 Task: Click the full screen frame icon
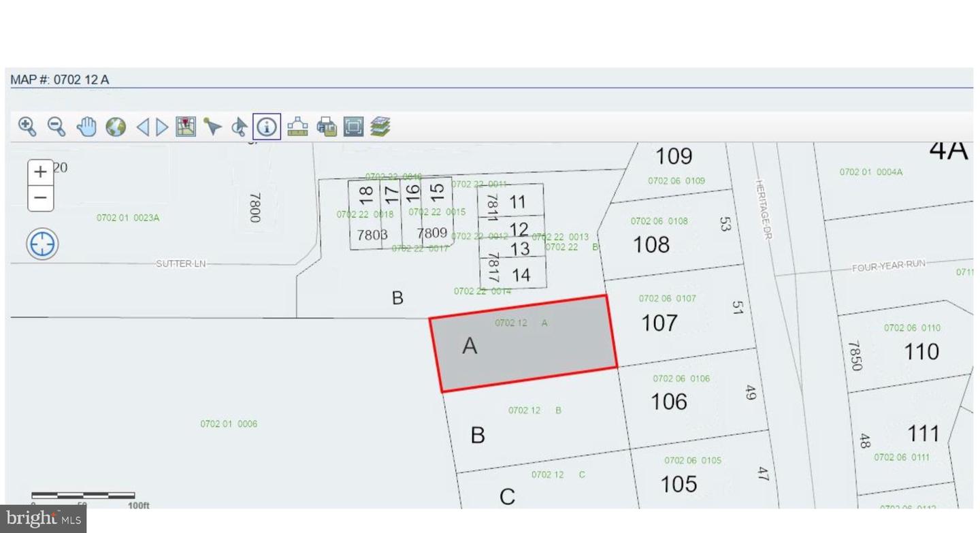point(353,127)
